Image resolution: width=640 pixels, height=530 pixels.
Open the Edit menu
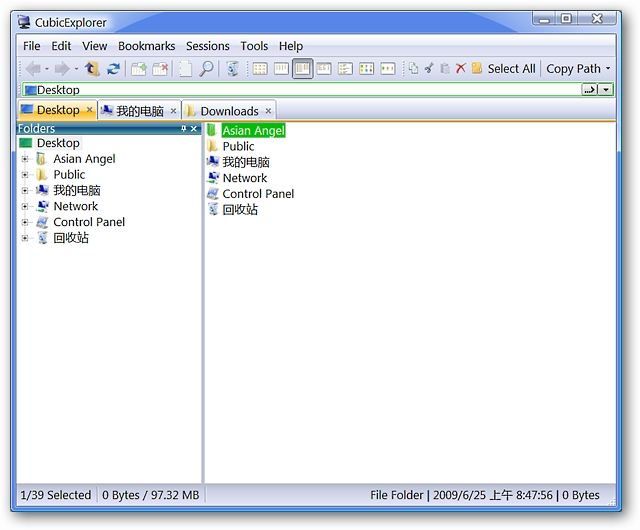click(x=61, y=46)
